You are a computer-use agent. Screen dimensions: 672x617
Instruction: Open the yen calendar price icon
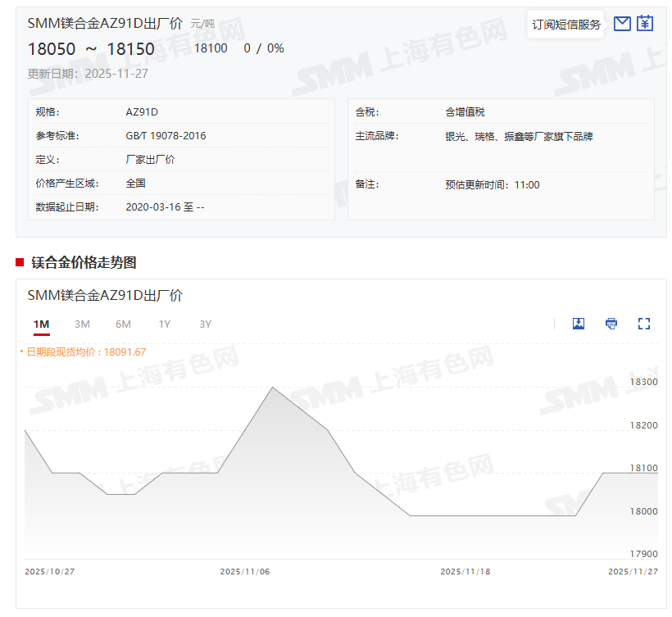(645, 24)
